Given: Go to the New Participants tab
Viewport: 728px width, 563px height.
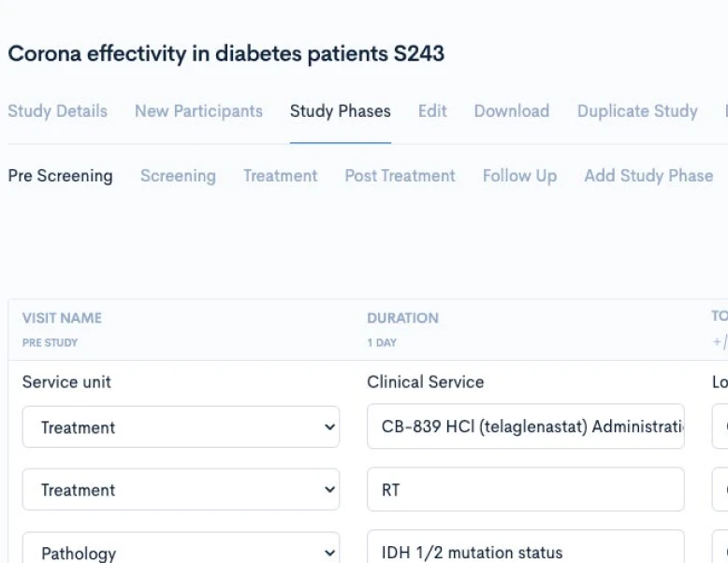Looking at the screenshot, I should point(198,111).
